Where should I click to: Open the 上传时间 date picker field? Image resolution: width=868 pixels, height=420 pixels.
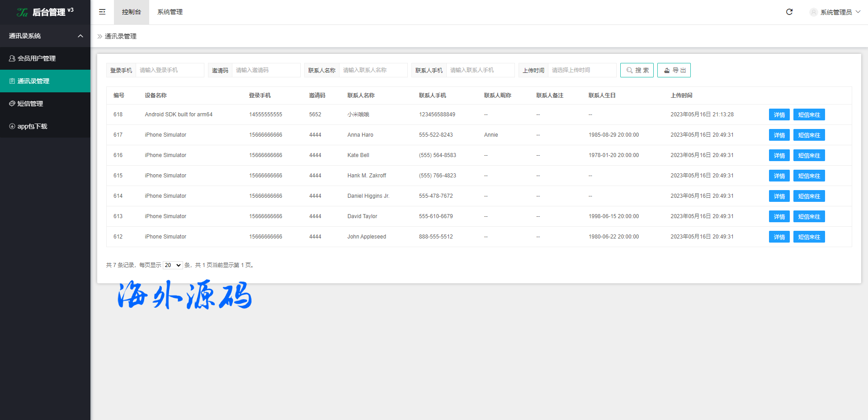click(581, 70)
